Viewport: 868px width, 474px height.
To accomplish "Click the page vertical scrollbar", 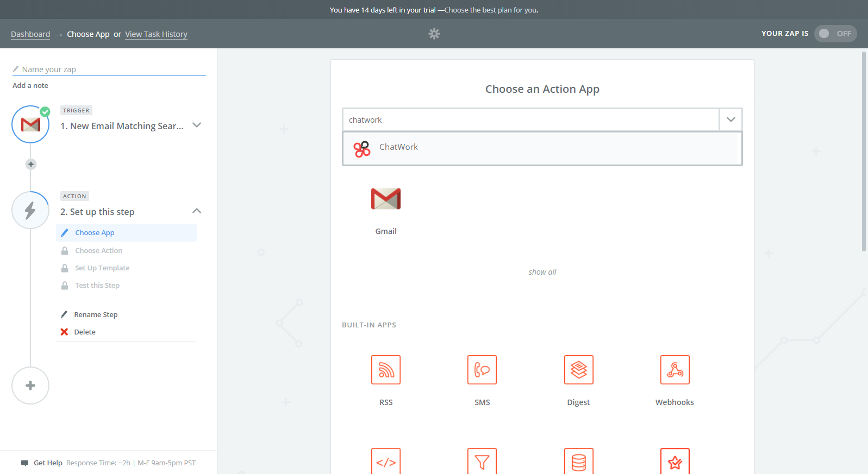I will click(864, 152).
